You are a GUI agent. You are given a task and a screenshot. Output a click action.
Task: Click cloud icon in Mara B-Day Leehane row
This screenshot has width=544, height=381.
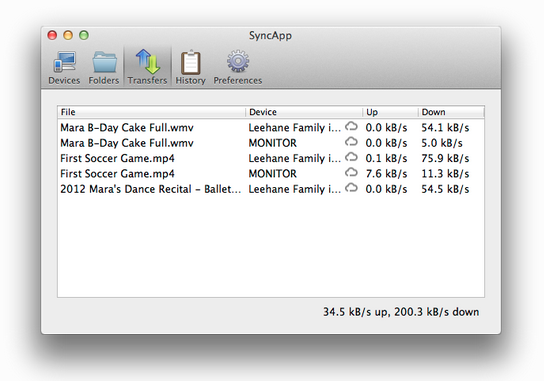[351, 126]
